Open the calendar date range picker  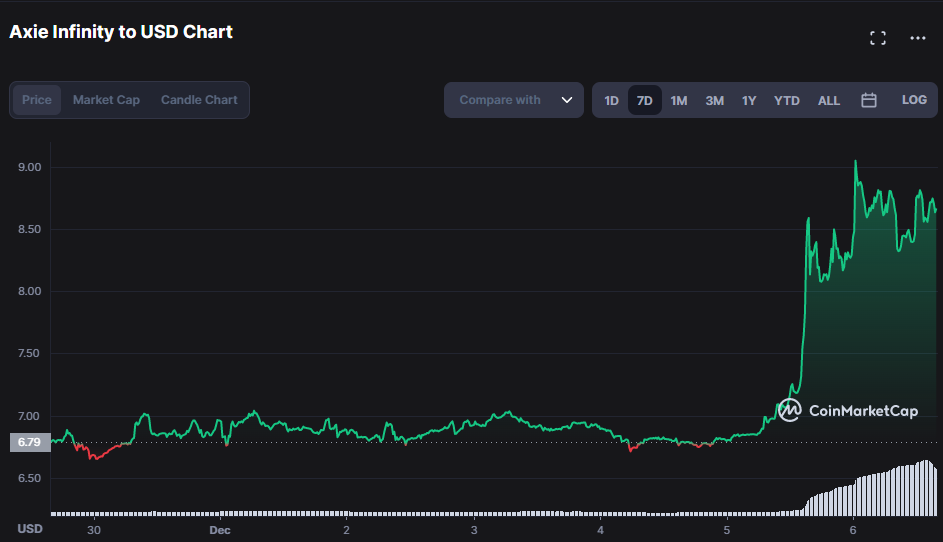click(868, 100)
